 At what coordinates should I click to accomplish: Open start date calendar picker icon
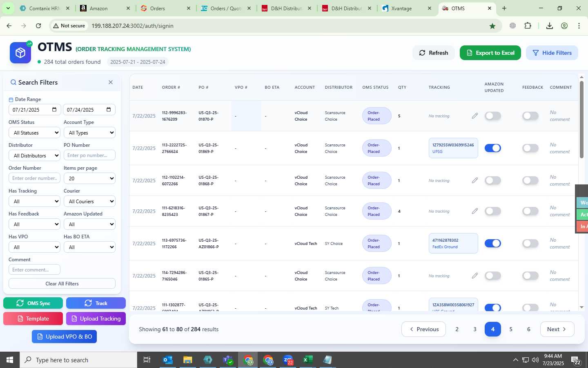(54, 110)
